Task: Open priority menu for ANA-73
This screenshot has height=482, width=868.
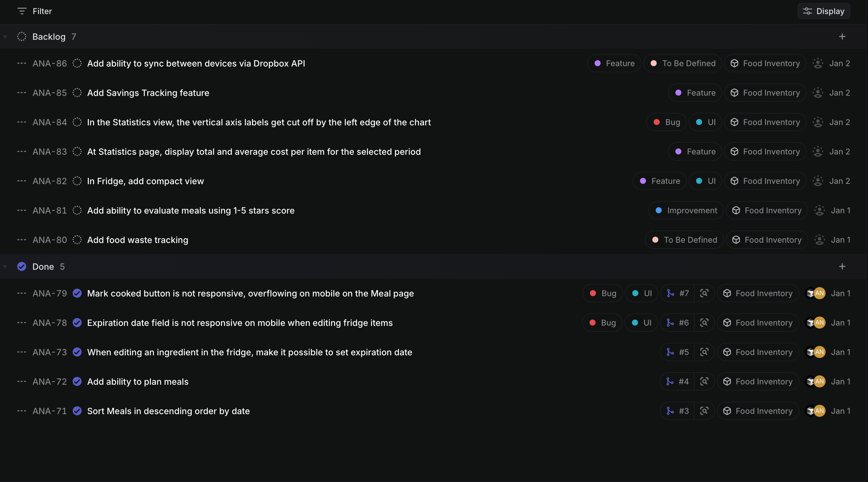Action: point(22,352)
